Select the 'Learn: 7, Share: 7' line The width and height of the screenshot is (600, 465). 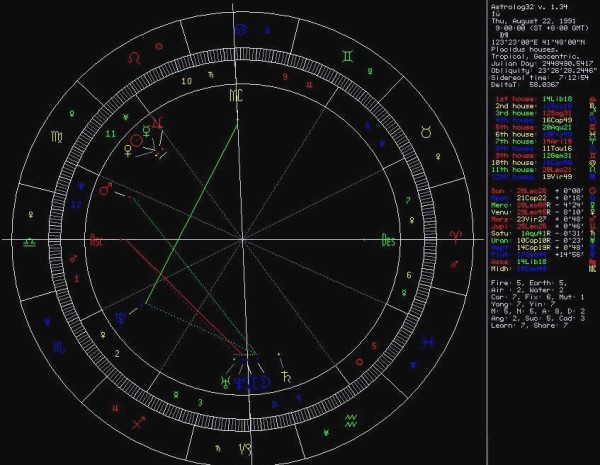[529, 326]
